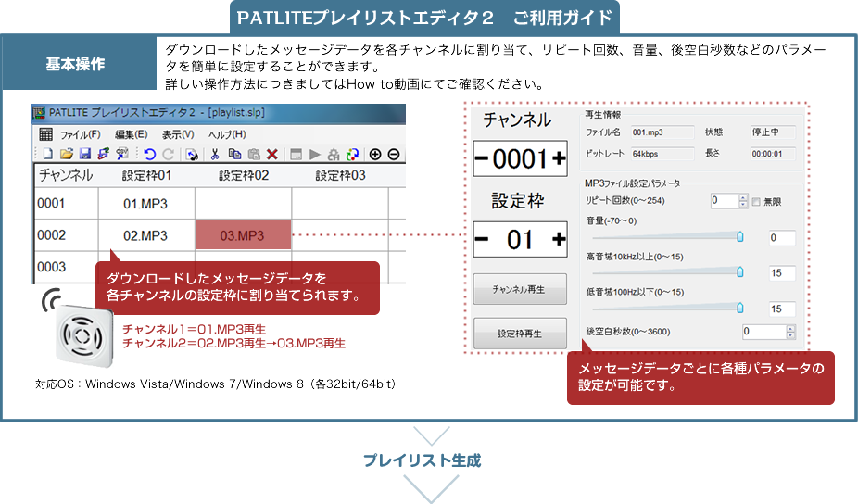Click the grey Redo arrow icon
This screenshot has width=858, height=504.
pos(169,155)
